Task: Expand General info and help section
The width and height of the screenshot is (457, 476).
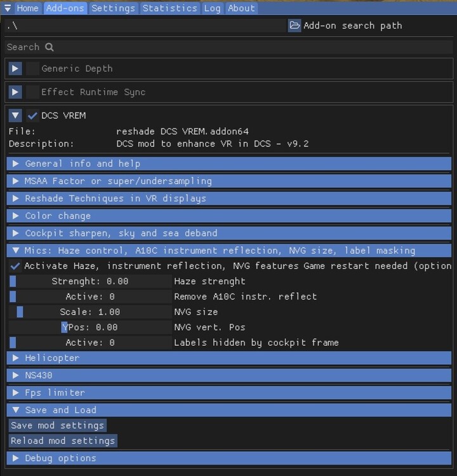Action: coord(16,164)
